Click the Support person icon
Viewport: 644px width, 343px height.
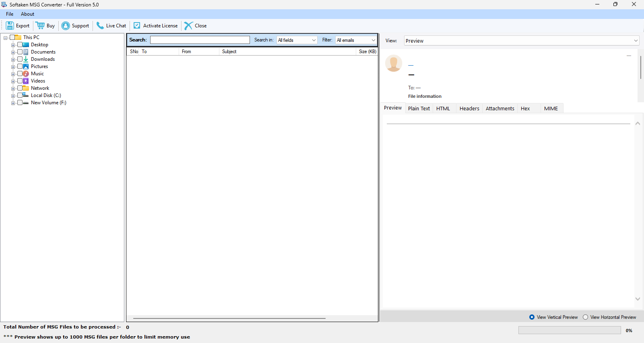[66, 26]
